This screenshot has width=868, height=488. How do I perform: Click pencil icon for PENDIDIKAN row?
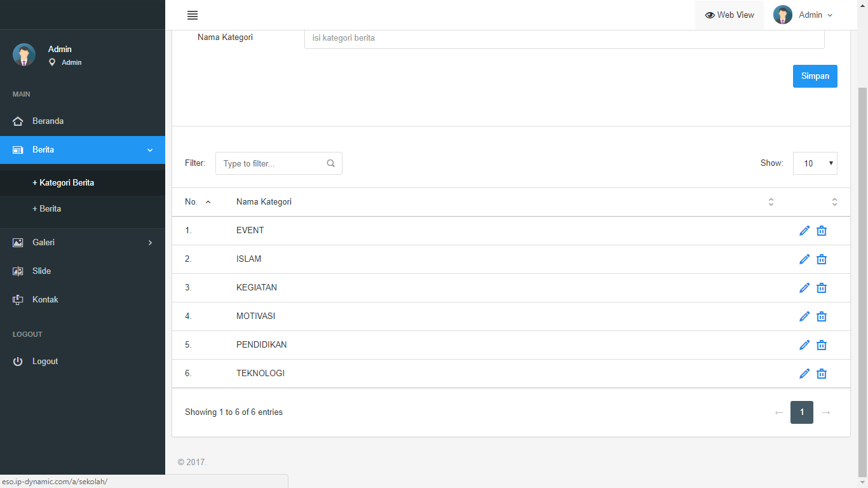804,345
